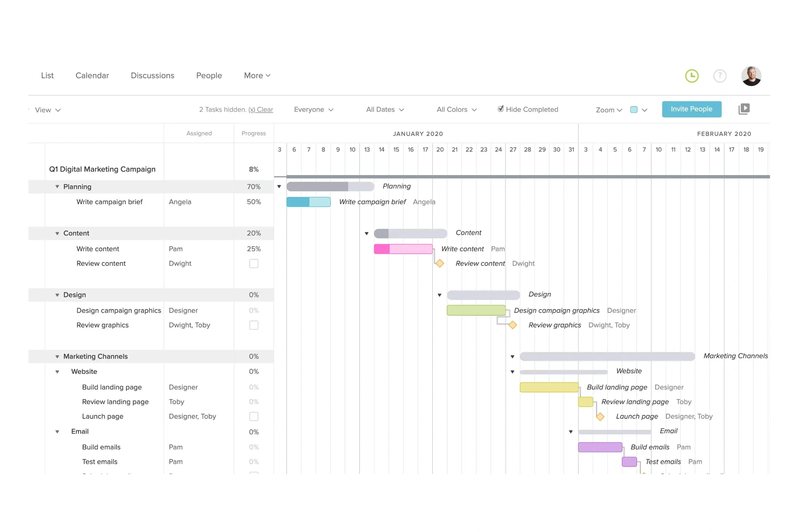Collapse the Email subgroup in task list

[57, 431]
